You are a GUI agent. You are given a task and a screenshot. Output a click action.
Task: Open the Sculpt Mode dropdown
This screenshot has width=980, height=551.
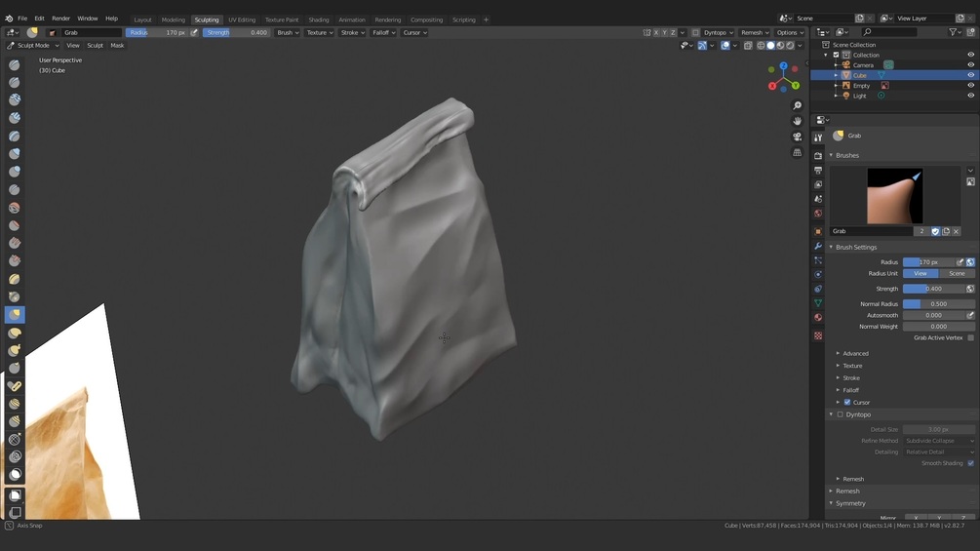point(32,46)
